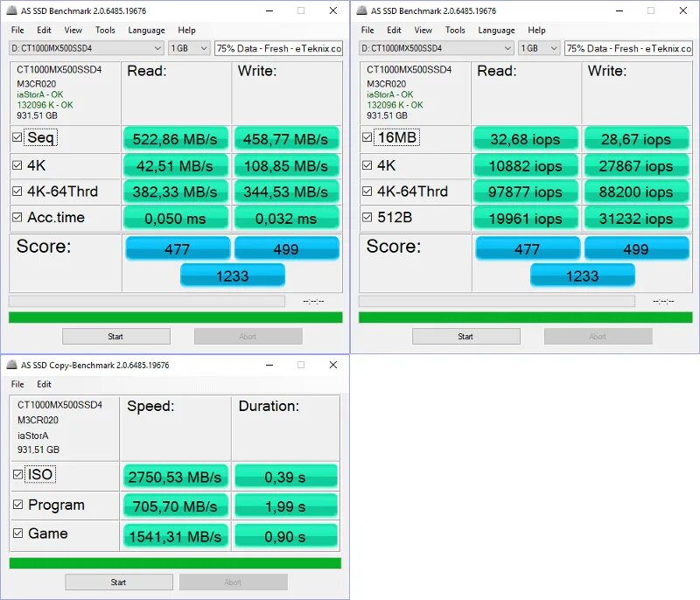Click the access time read value 0,050 ms
700x600 pixels.
(176, 219)
